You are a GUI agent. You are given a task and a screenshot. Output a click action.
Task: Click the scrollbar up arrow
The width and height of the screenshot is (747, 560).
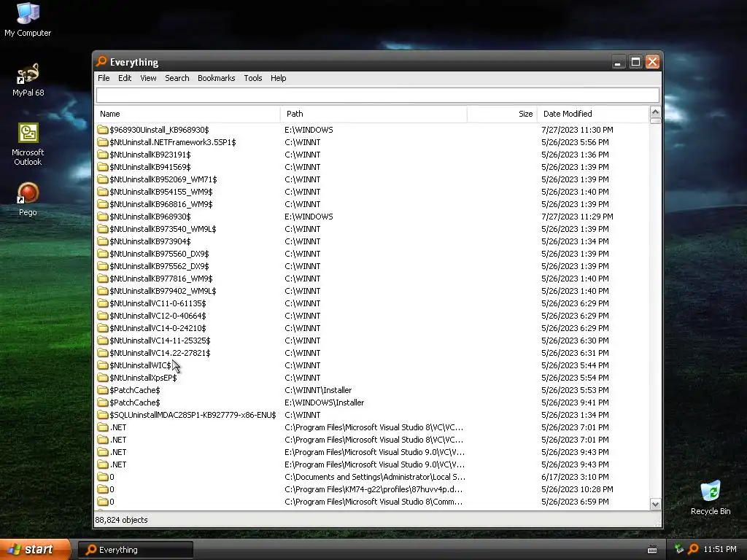pos(655,112)
